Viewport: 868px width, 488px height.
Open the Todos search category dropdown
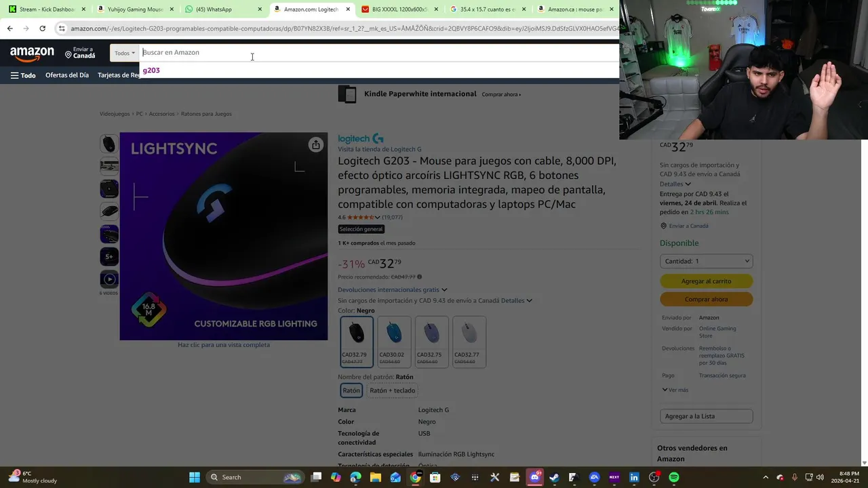tap(125, 53)
